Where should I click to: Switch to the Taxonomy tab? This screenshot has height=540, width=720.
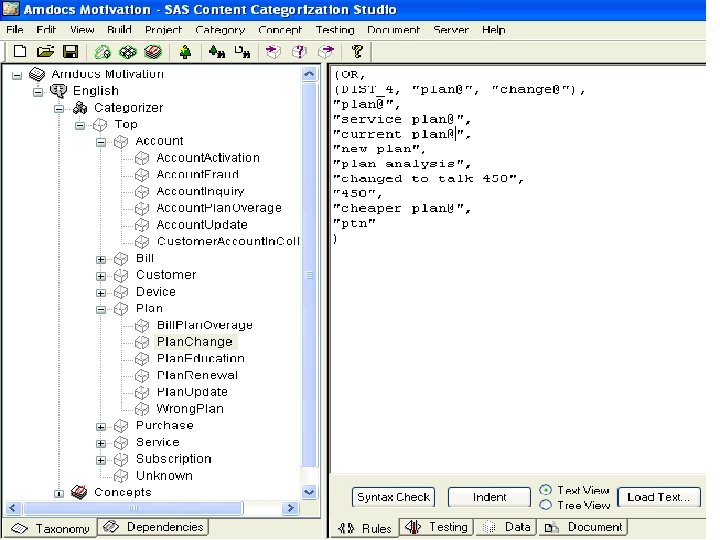pos(50,529)
